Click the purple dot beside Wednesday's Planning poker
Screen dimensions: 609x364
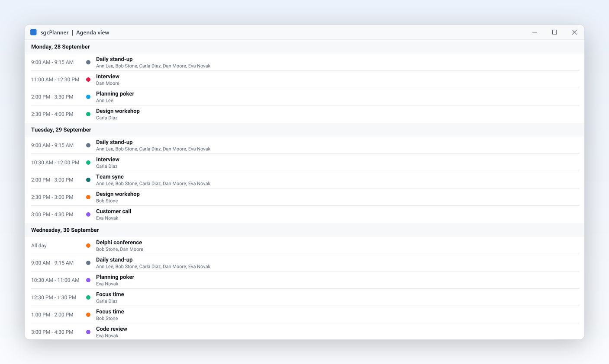point(88,280)
